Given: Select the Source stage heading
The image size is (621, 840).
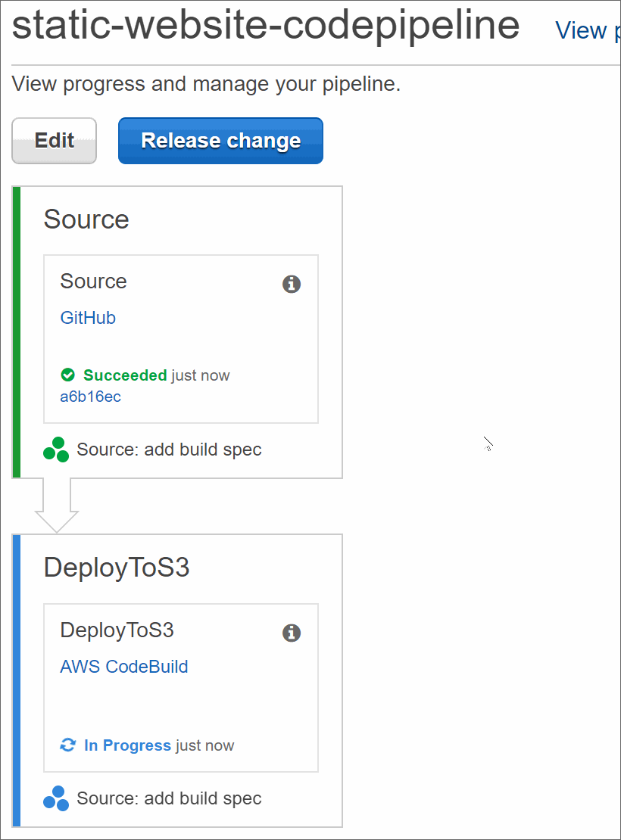Looking at the screenshot, I should [x=86, y=219].
